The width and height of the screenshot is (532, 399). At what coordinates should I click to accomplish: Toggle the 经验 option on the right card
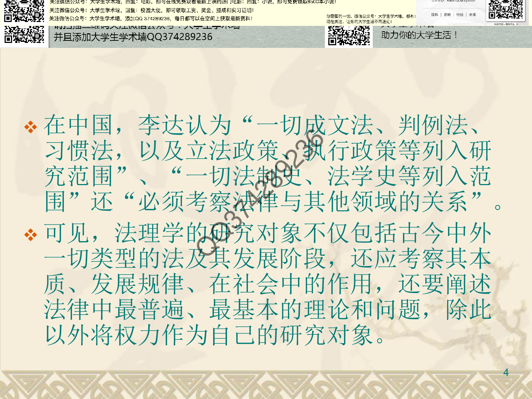coord(460,15)
